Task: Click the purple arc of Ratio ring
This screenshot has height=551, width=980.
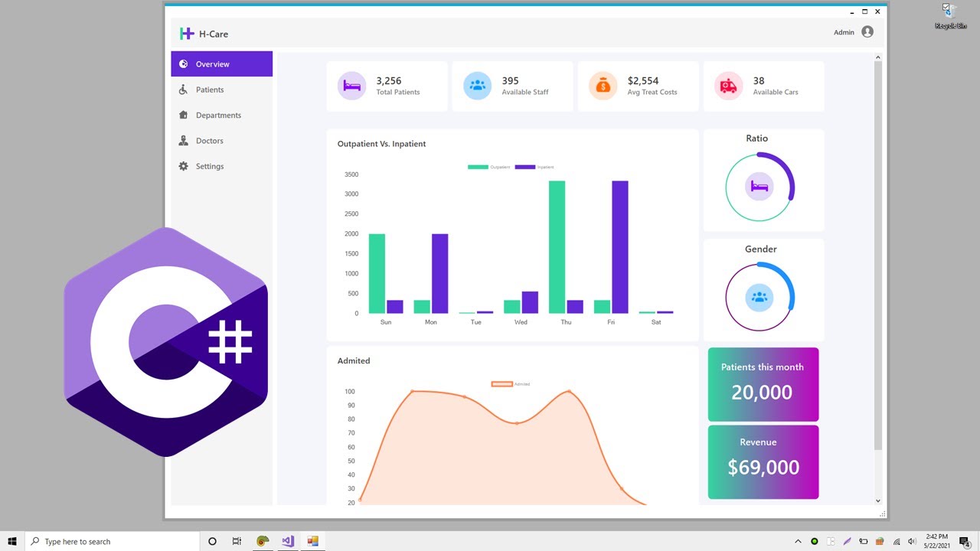Action: tap(788, 168)
